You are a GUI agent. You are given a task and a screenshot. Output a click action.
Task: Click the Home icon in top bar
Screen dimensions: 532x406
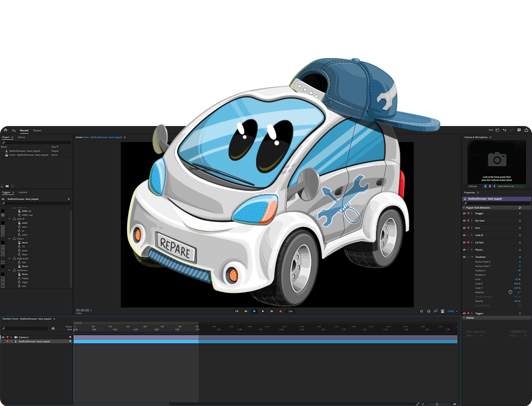click(x=6, y=130)
